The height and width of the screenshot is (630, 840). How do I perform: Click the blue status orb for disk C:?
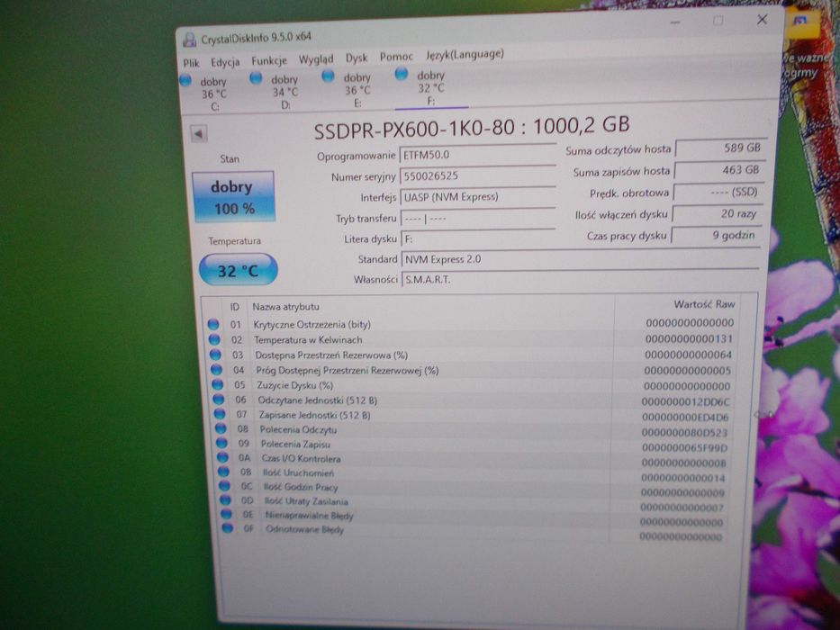[x=185, y=80]
